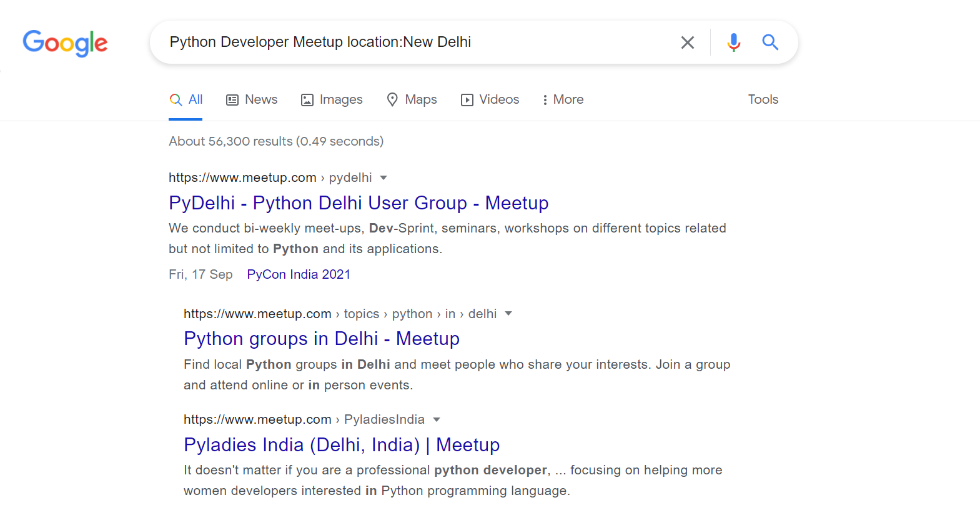Click the meetup.com › PyladiesIndia URL text
This screenshot has height=525, width=980.
tap(304, 419)
